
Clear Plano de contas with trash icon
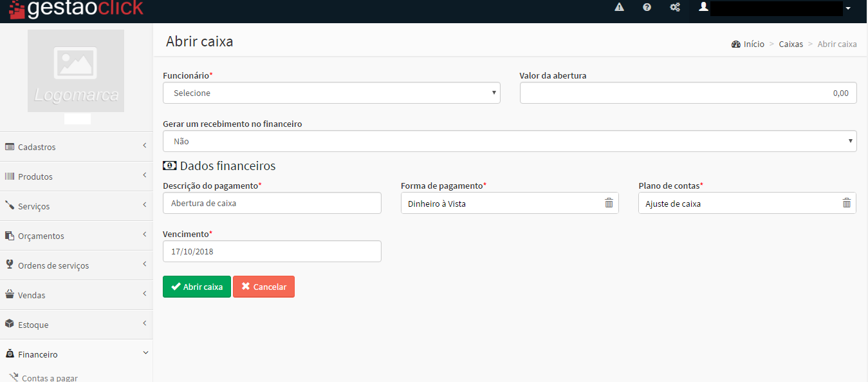pos(847,203)
